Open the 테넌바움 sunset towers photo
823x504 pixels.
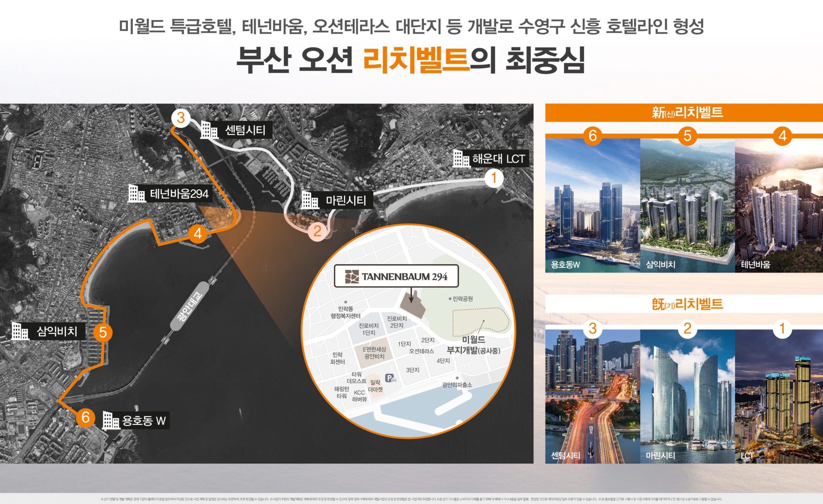pos(779,205)
